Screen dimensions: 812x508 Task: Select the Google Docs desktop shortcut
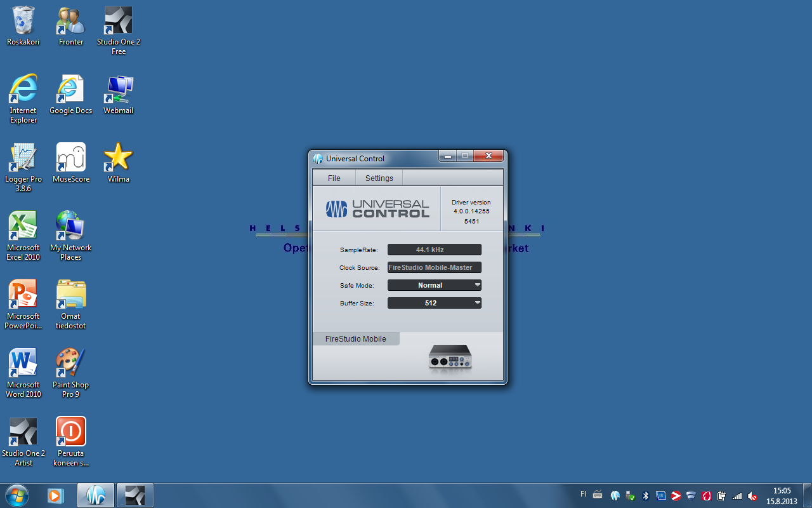[x=71, y=95]
